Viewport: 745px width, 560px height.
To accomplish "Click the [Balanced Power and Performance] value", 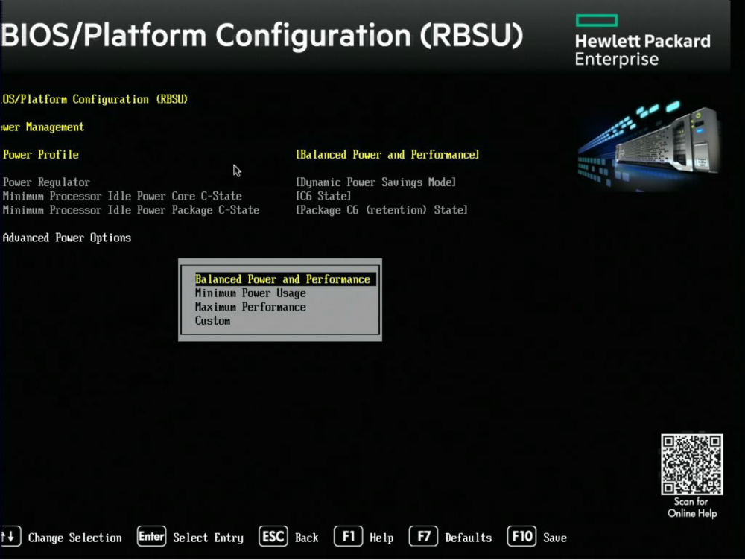I will (x=387, y=155).
